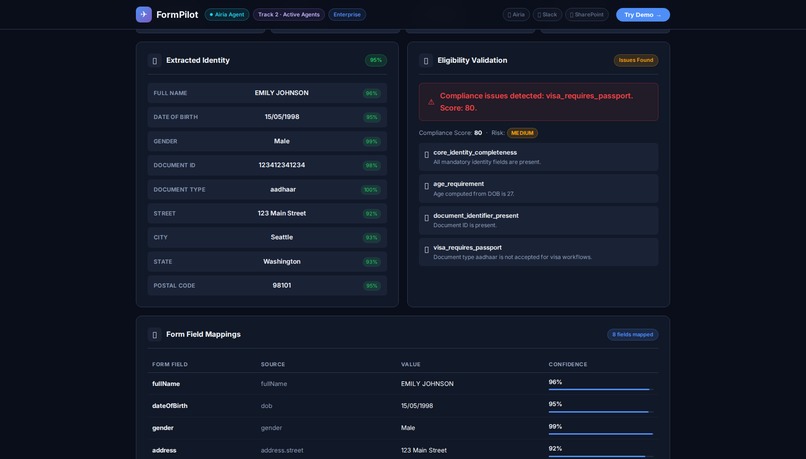The height and width of the screenshot is (459, 806).
Task: Click the visa_requires_passport check title
Action: coord(467,248)
